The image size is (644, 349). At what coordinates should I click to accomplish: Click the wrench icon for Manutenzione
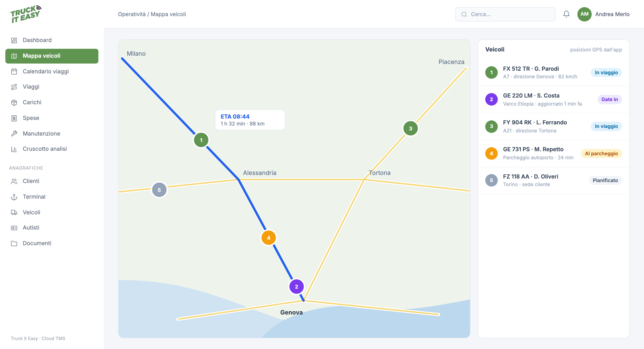14,134
